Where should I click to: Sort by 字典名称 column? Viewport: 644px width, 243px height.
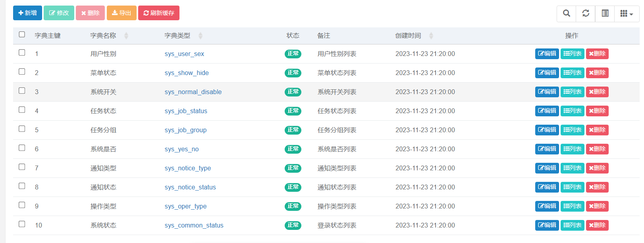(x=126, y=36)
